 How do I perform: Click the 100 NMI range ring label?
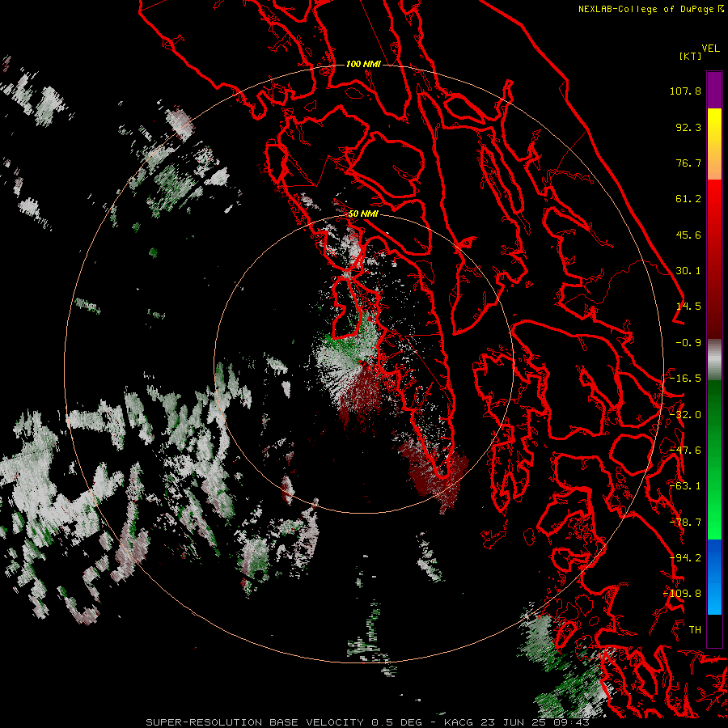pyautogui.click(x=363, y=64)
